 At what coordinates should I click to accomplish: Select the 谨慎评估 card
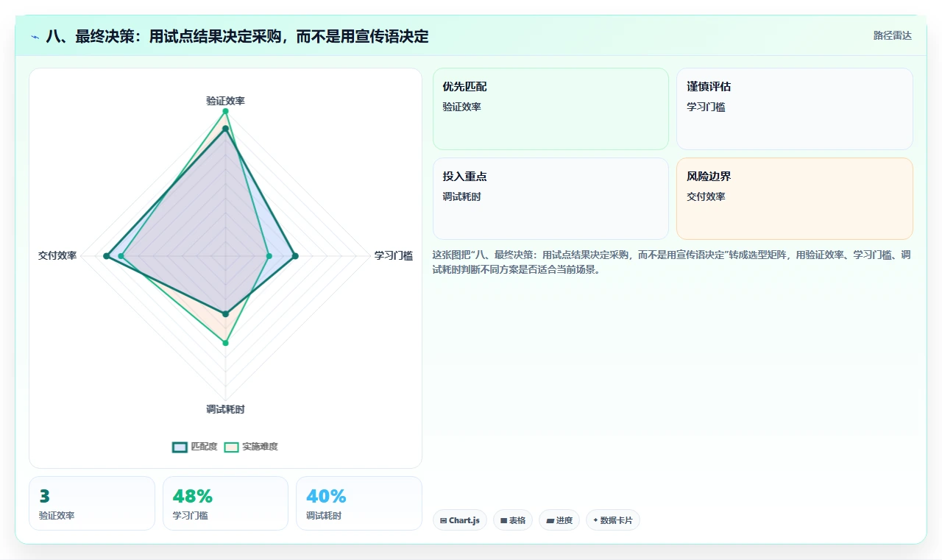tap(795, 109)
